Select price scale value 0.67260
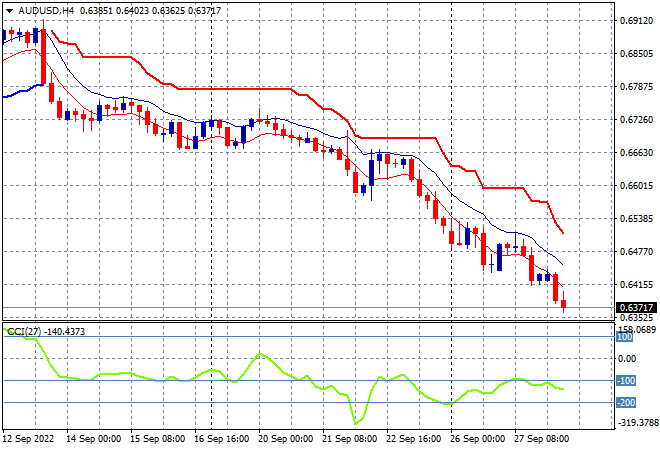 [636, 120]
